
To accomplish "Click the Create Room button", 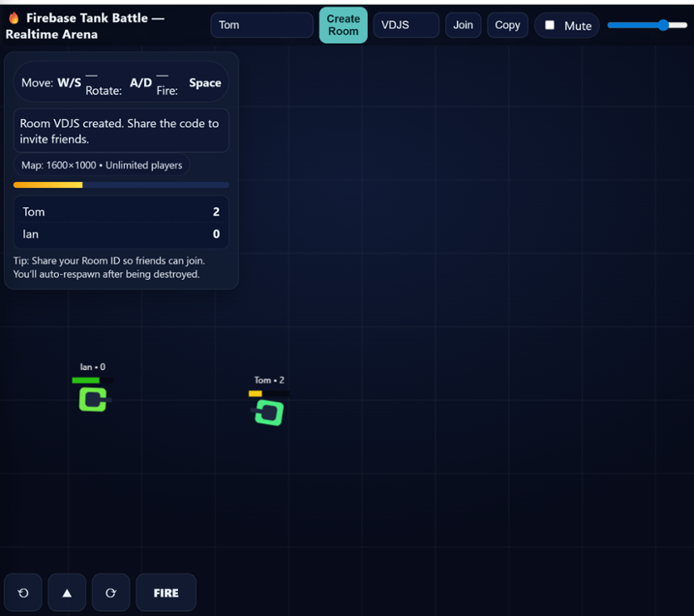I will (342, 24).
